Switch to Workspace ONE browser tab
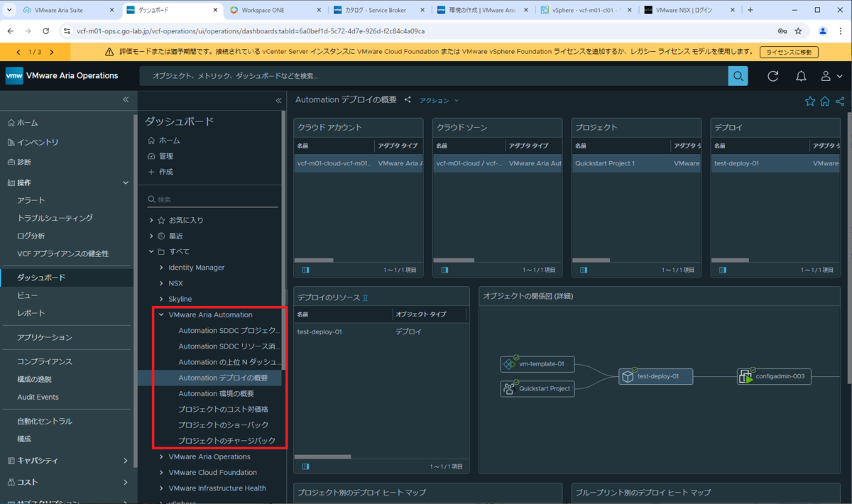 point(275,10)
